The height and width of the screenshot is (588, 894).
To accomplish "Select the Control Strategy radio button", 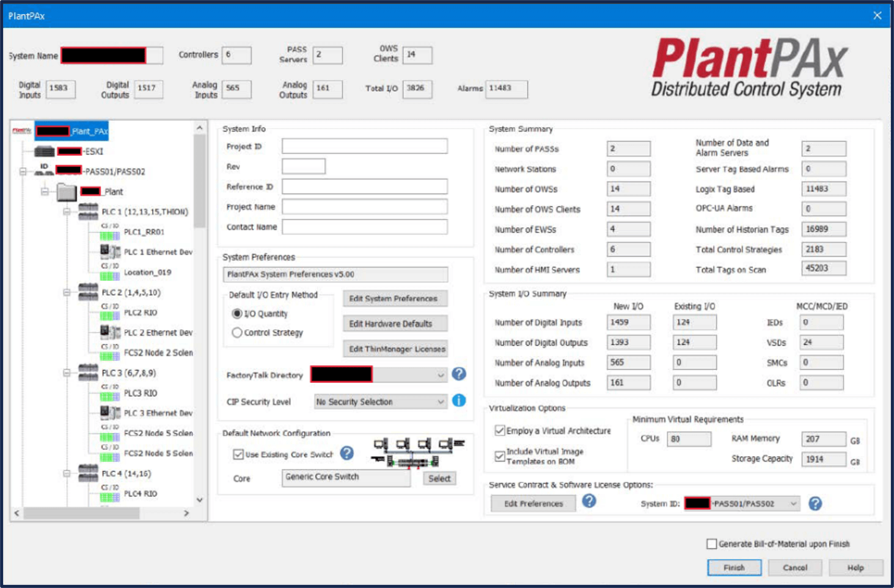I will click(x=237, y=333).
